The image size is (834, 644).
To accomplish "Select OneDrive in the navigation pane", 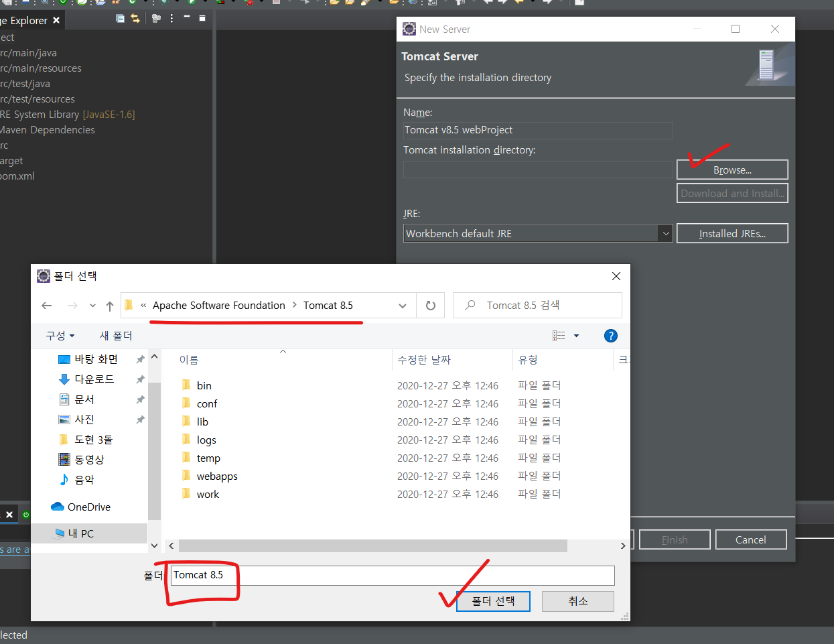I will pos(88,507).
